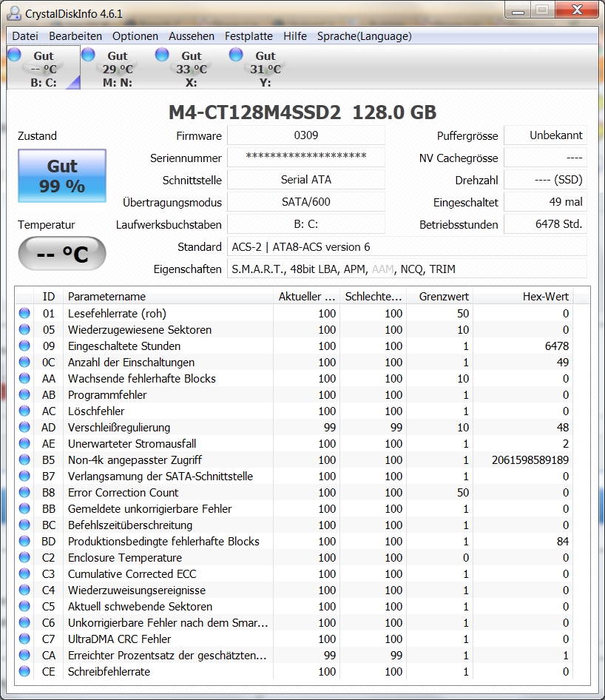Open the Datei menu

coord(25,36)
